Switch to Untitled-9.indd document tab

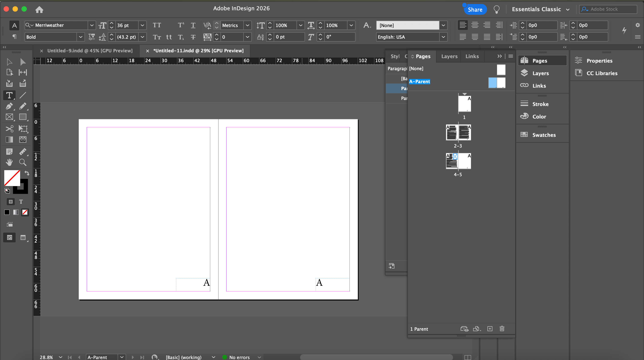[90, 51]
